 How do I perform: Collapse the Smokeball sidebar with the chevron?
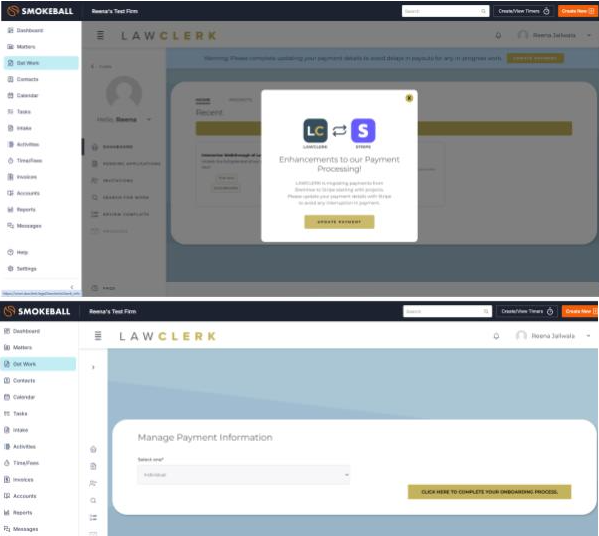(x=72, y=287)
